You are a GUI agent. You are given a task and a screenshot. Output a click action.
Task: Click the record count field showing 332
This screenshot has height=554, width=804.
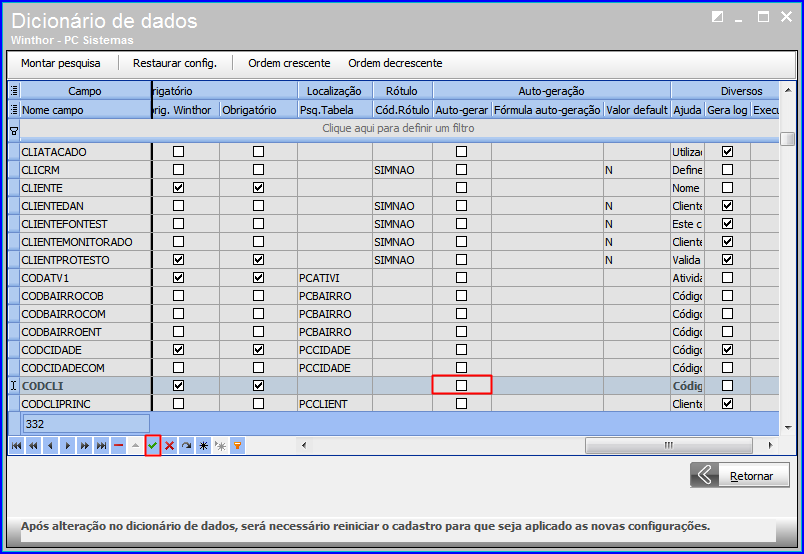tap(86, 424)
